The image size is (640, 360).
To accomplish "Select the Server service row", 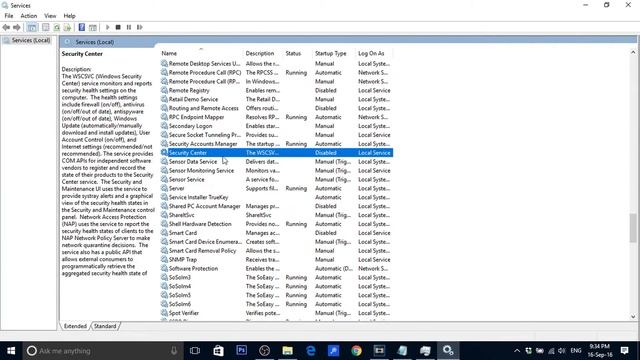I will pos(276,189).
